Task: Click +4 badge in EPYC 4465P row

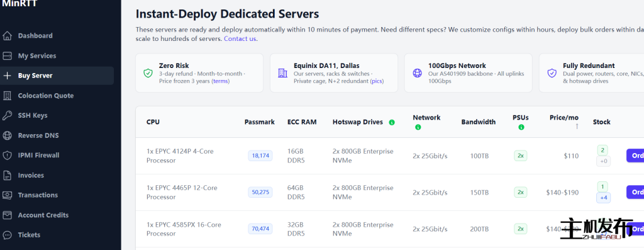Action: point(604,198)
